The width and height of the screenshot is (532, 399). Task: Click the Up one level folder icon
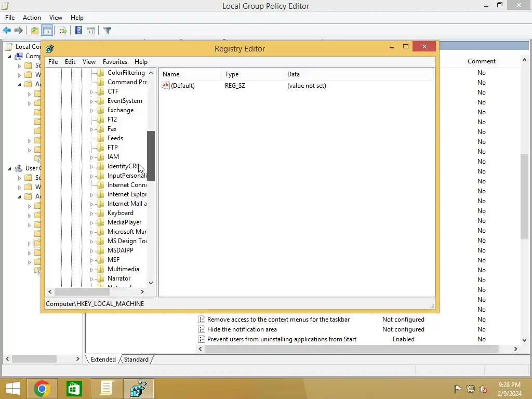tap(35, 31)
